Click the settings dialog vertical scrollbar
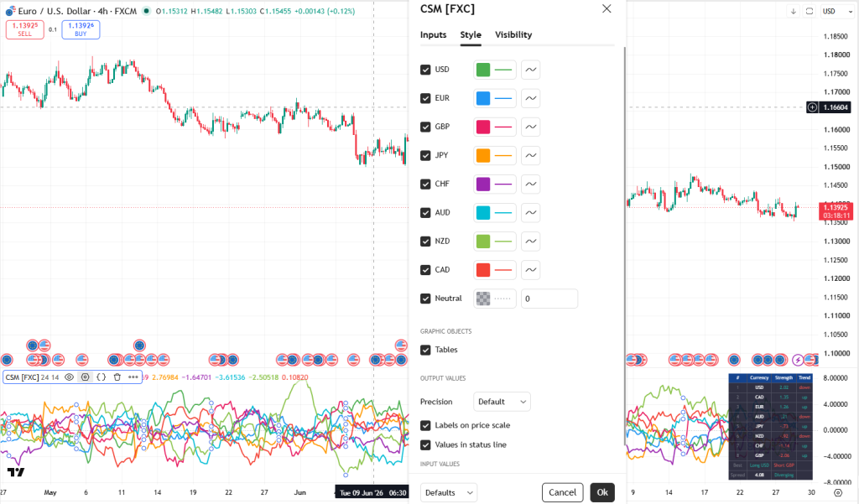The image size is (859, 504). [624, 247]
